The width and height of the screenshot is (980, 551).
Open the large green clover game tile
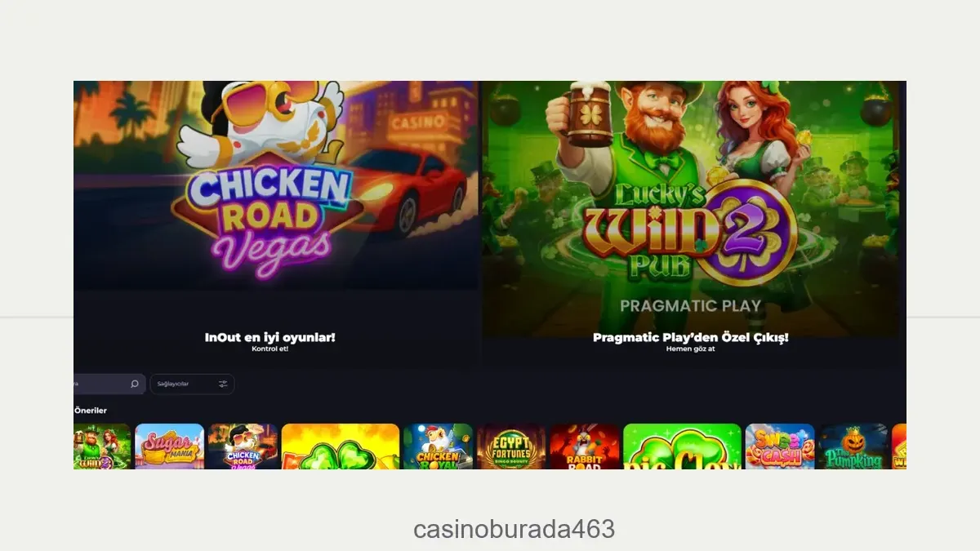(683, 447)
